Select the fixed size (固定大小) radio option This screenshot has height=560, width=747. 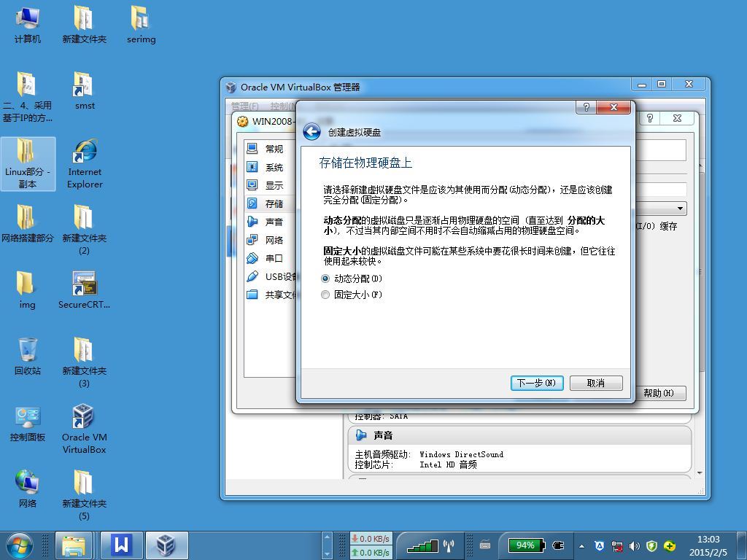tap(352, 295)
